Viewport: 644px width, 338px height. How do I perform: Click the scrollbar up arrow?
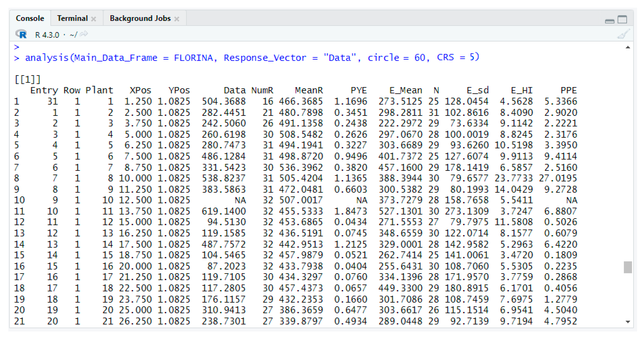[628, 47]
